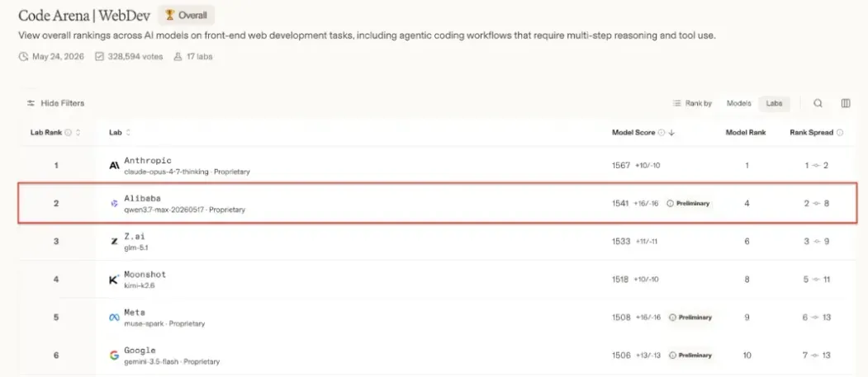Click Rank Spread info icon

pyautogui.click(x=840, y=133)
